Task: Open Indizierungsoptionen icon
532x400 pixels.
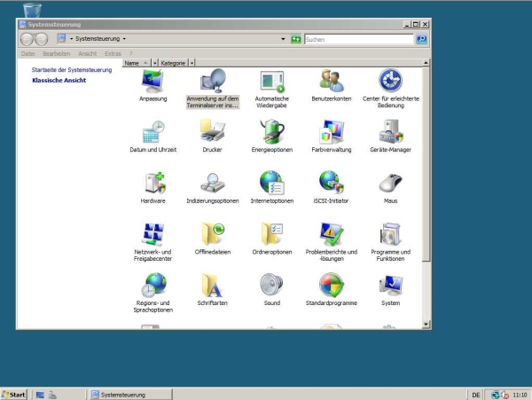Action: (x=213, y=188)
